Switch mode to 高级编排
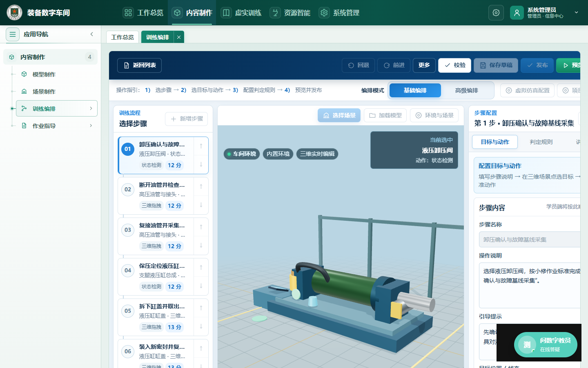This screenshot has width=588, height=368. (x=466, y=90)
